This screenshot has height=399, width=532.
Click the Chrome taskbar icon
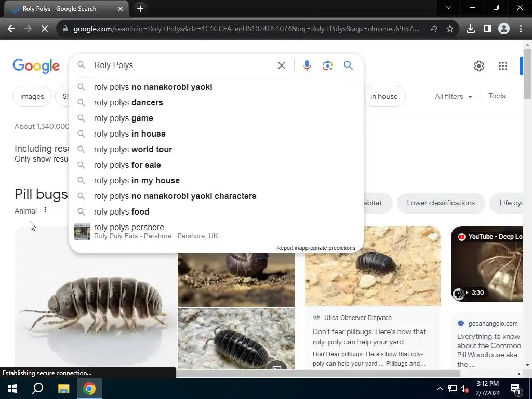coord(89,389)
